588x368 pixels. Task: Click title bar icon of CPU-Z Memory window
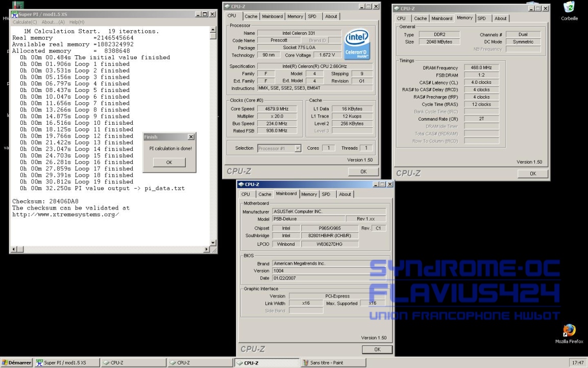[x=397, y=8]
